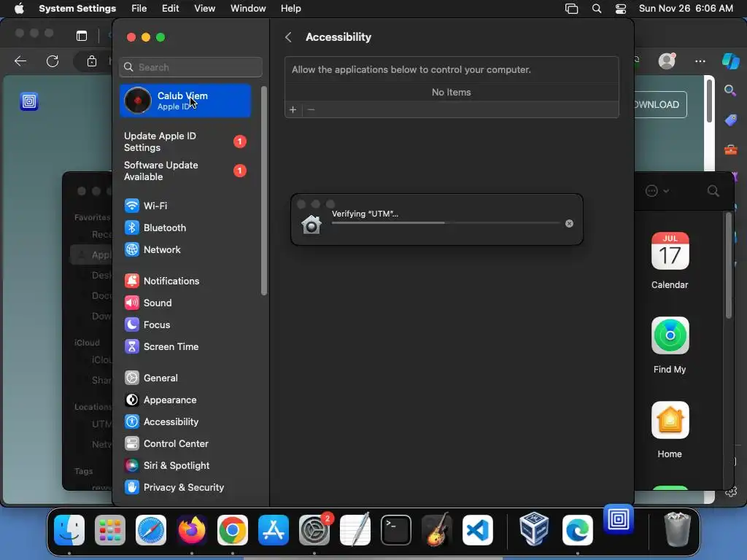Launch GarageBand from the Dock
The width and height of the screenshot is (747, 560).
click(x=437, y=530)
